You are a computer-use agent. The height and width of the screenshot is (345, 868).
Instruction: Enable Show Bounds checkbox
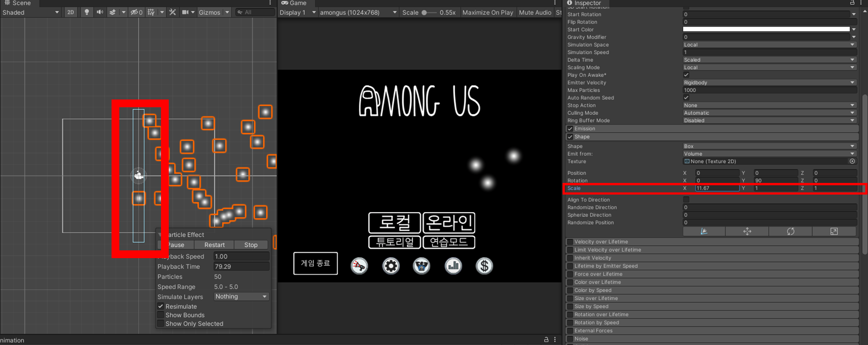click(x=161, y=315)
